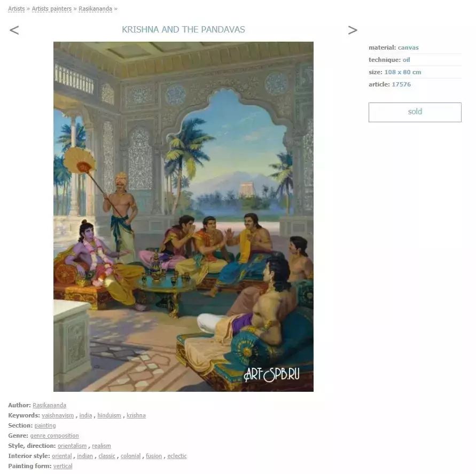Go to next painting with right arrow
Image resolution: width=476 pixels, height=474 pixels.
[353, 30]
